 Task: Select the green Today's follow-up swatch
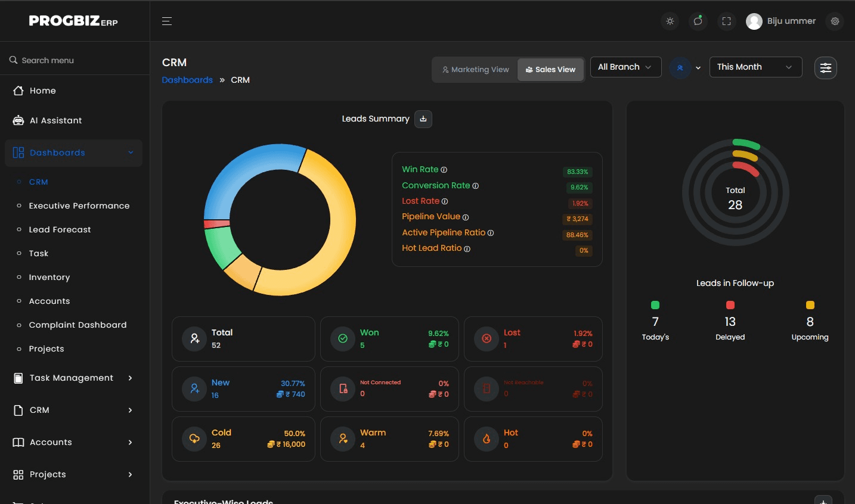pyautogui.click(x=655, y=305)
